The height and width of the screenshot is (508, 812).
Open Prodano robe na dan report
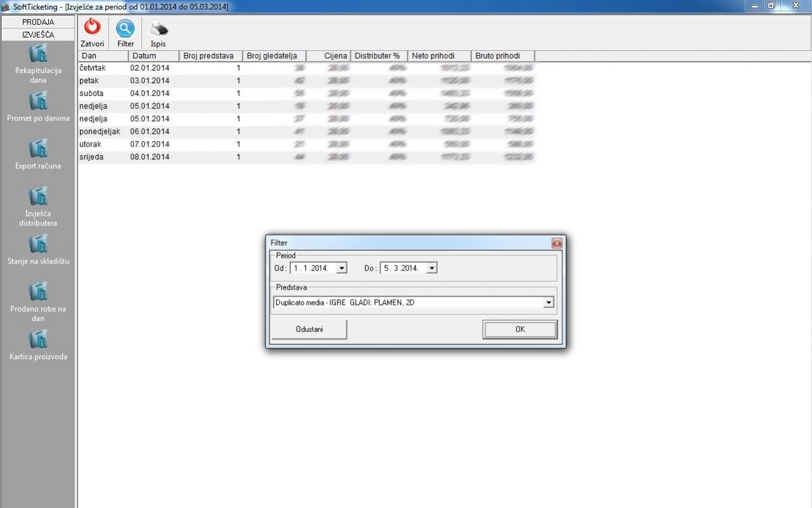tap(38, 292)
